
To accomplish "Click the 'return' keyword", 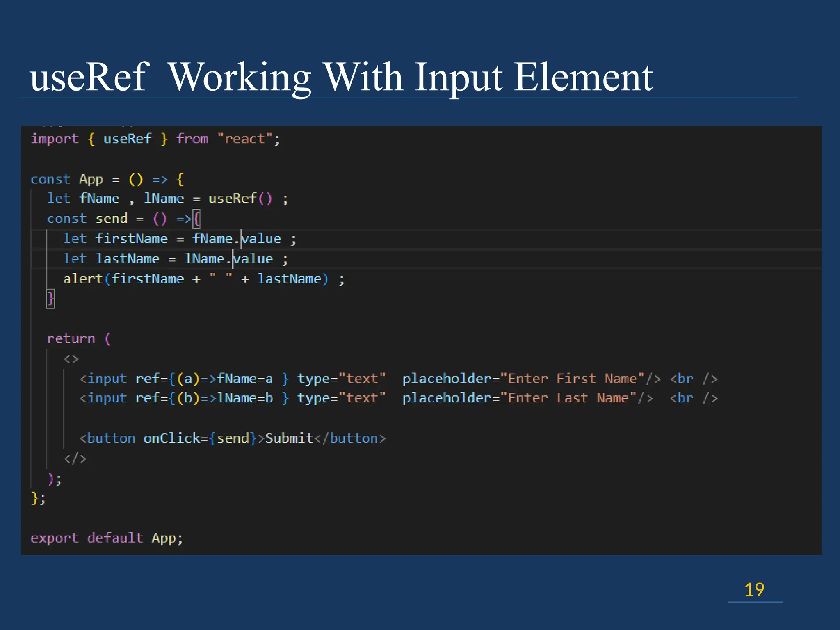I will click(x=71, y=339).
